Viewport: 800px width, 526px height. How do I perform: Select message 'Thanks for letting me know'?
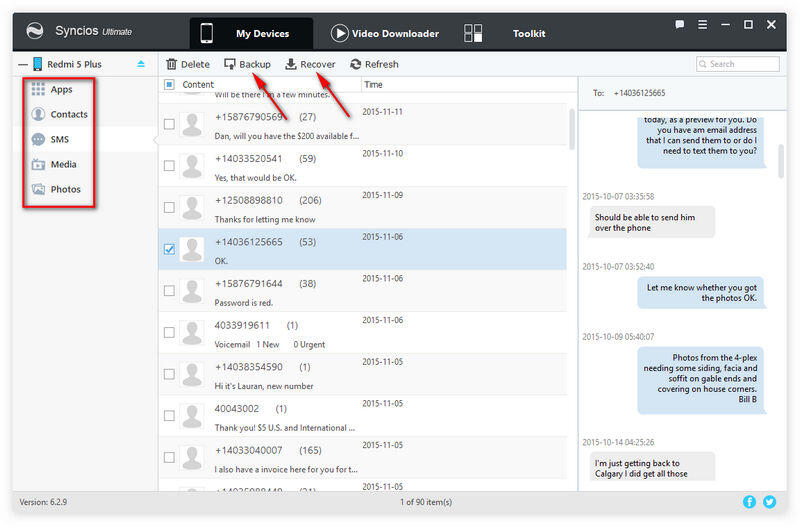tap(265, 220)
